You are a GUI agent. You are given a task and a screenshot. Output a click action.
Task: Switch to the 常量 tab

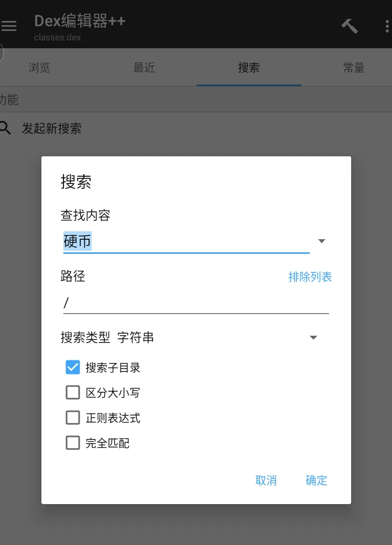354,68
